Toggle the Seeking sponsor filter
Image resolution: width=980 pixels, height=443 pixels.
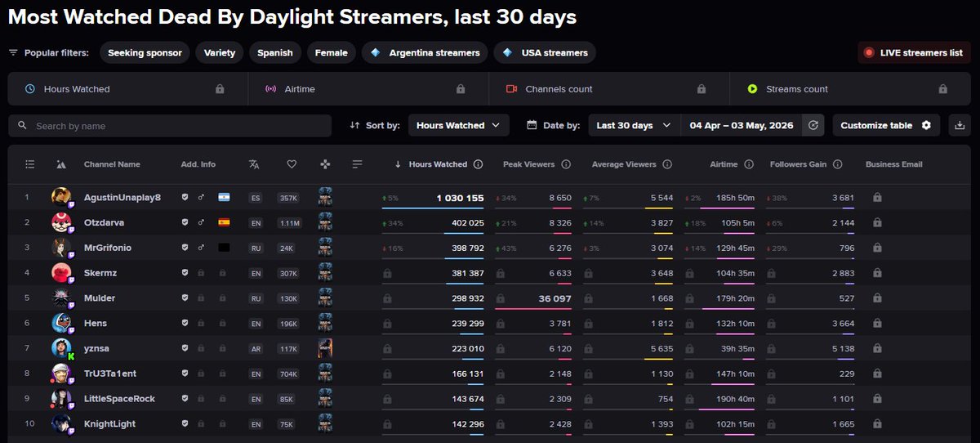(145, 52)
